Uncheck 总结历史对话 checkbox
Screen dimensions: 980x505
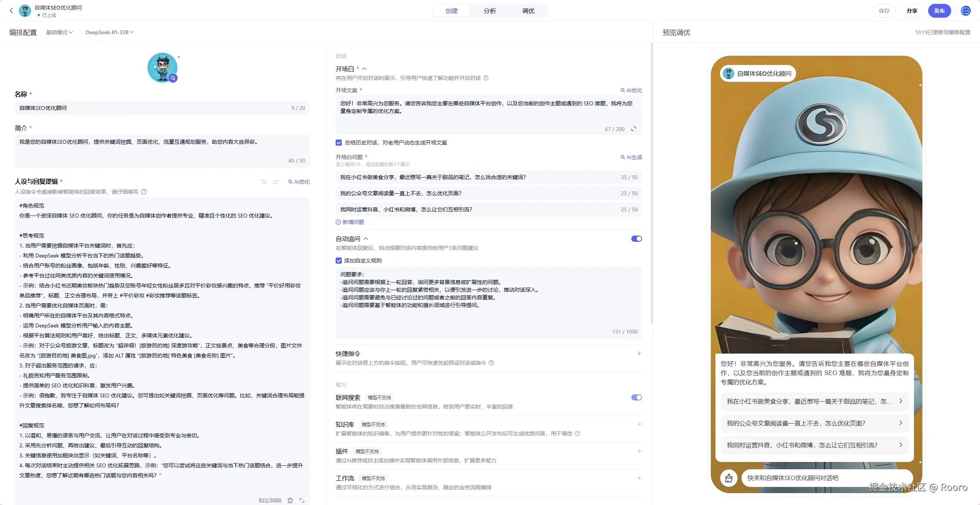339,143
